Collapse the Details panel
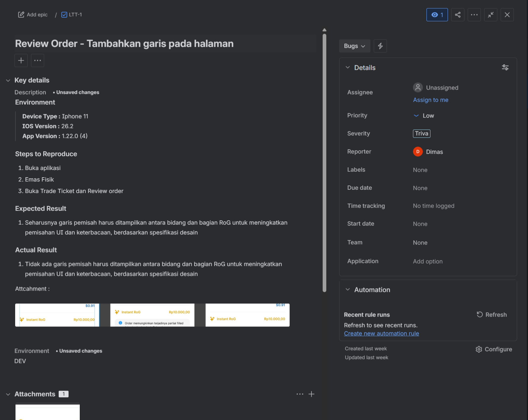This screenshot has height=420, width=528. (x=348, y=68)
